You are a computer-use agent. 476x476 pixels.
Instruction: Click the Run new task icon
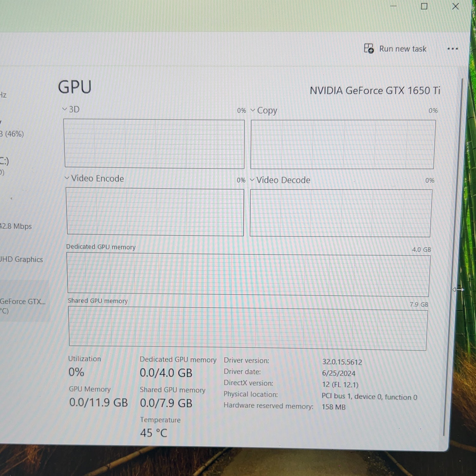[368, 49]
